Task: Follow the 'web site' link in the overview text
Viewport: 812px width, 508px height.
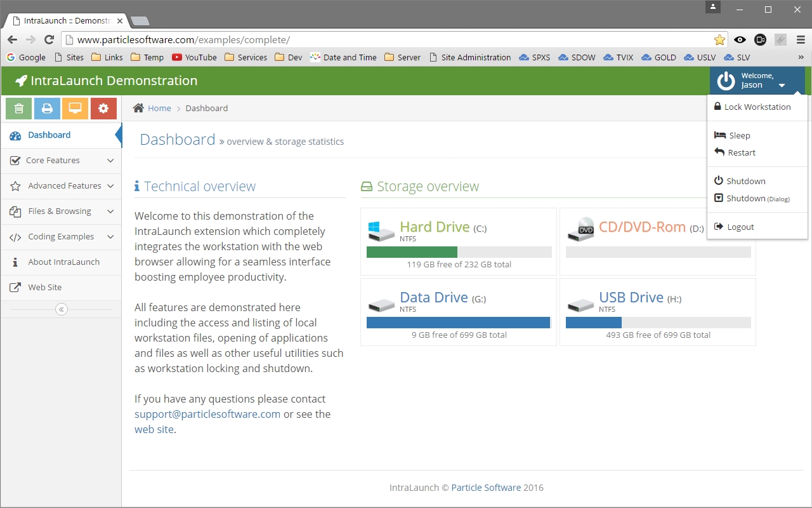Action: click(x=154, y=429)
